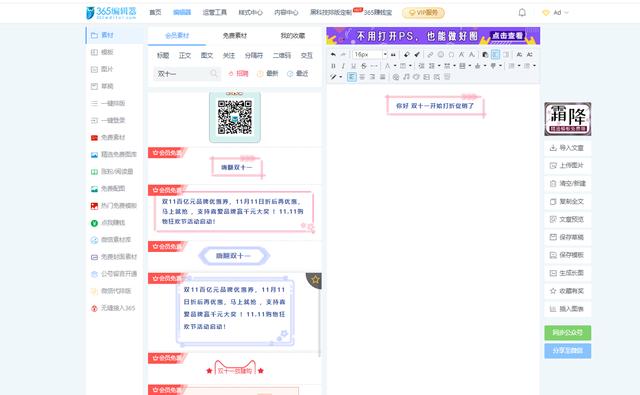Click the undo arrow in editor toolbar
This screenshot has width=640, height=395.
(x=333, y=54)
